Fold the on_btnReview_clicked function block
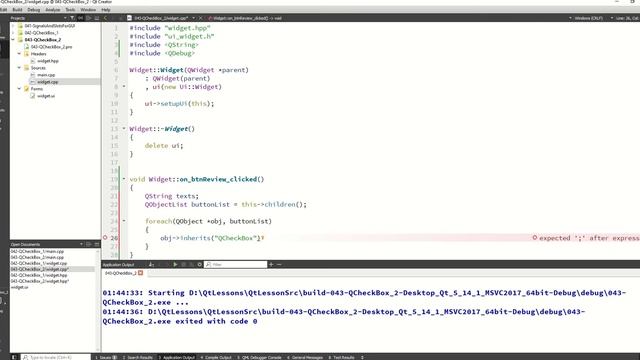Image resolution: width=640 pixels, height=360 pixels. [x=124, y=179]
